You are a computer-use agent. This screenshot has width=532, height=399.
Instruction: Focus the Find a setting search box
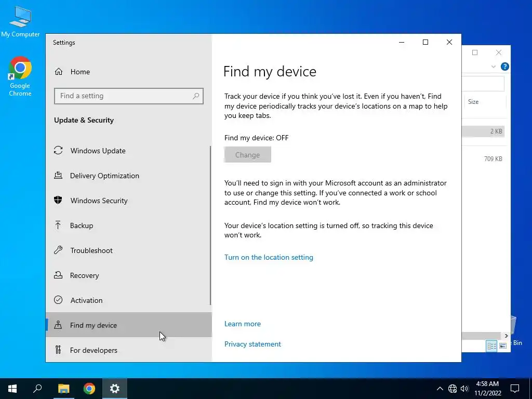(x=129, y=96)
